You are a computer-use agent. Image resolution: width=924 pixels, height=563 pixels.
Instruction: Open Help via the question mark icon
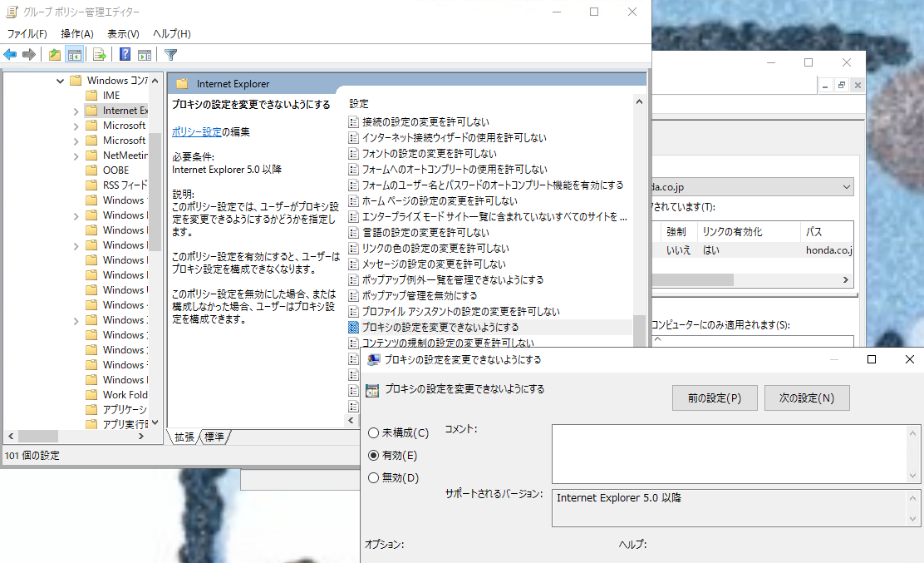[125, 54]
